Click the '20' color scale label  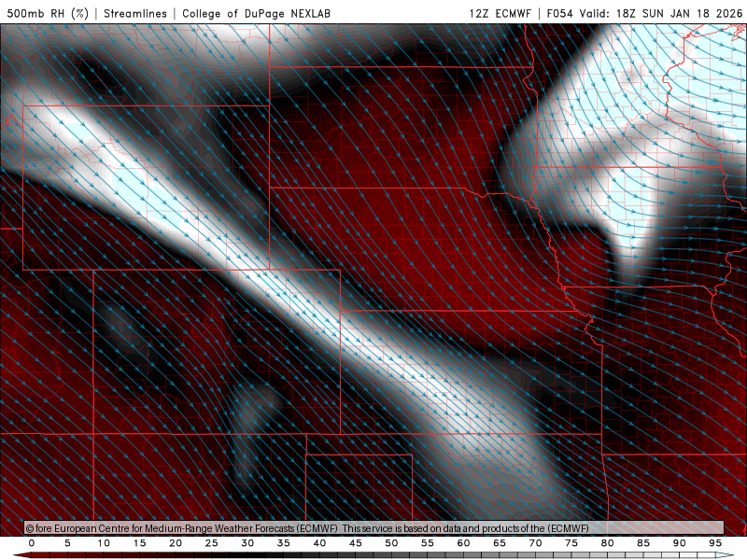176,543
